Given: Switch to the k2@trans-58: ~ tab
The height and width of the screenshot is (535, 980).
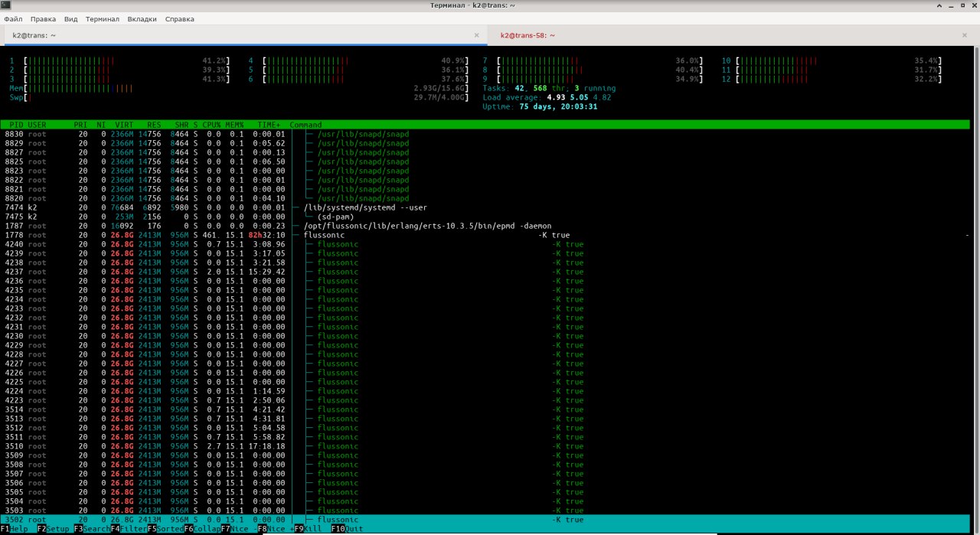Looking at the screenshot, I should coord(733,35).
